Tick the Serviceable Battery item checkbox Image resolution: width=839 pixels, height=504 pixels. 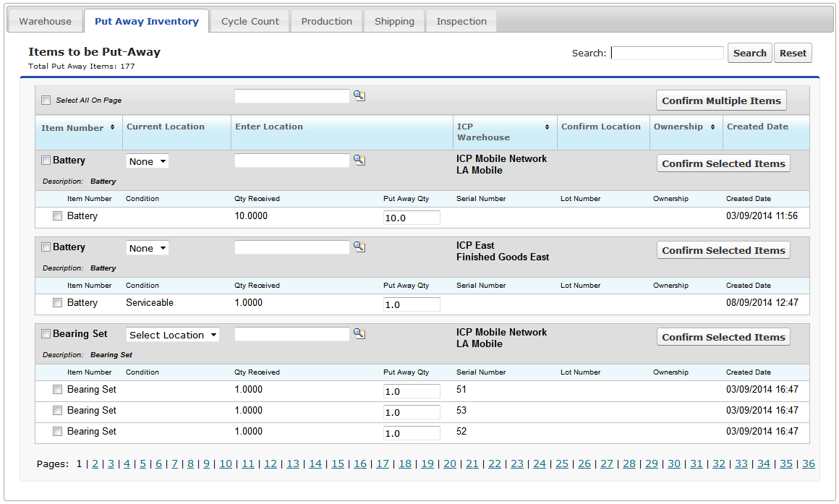click(58, 303)
